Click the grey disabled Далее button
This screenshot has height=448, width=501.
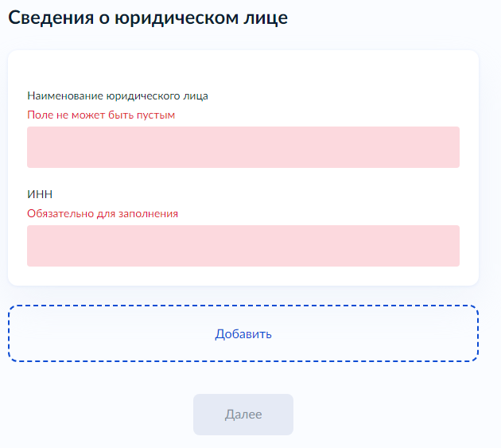point(243,415)
